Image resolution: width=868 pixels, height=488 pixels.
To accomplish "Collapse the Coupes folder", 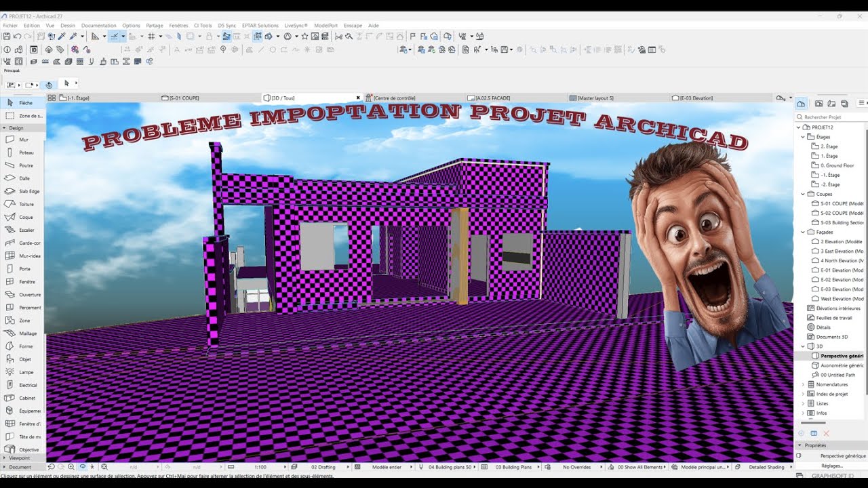I will pos(803,194).
